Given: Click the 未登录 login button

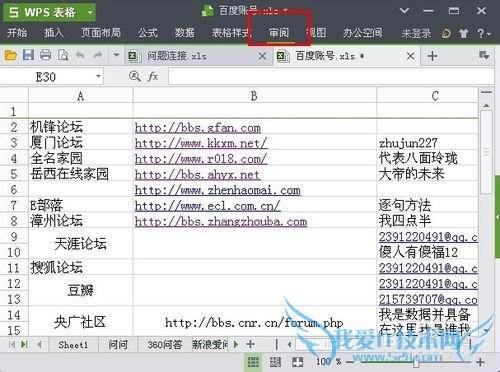Looking at the screenshot, I should click(416, 33).
